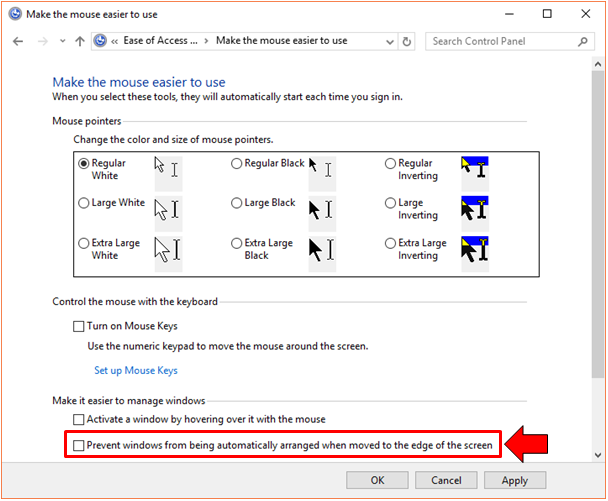This screenshot has width=608, height=501.
Task: Check Activate a window by hovering option
Action: [x=79, y=419]
